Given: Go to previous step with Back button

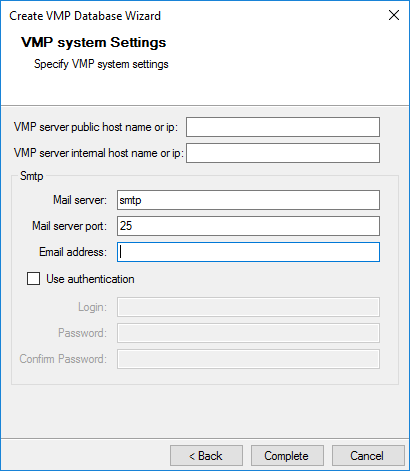Looking at the screenshot, I should tap(206, 456).
